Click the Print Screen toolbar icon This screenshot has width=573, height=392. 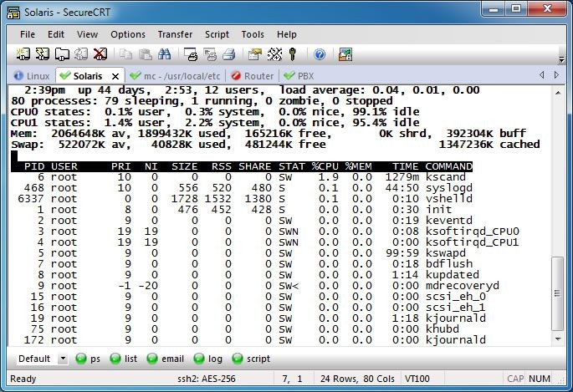[191, 54]
